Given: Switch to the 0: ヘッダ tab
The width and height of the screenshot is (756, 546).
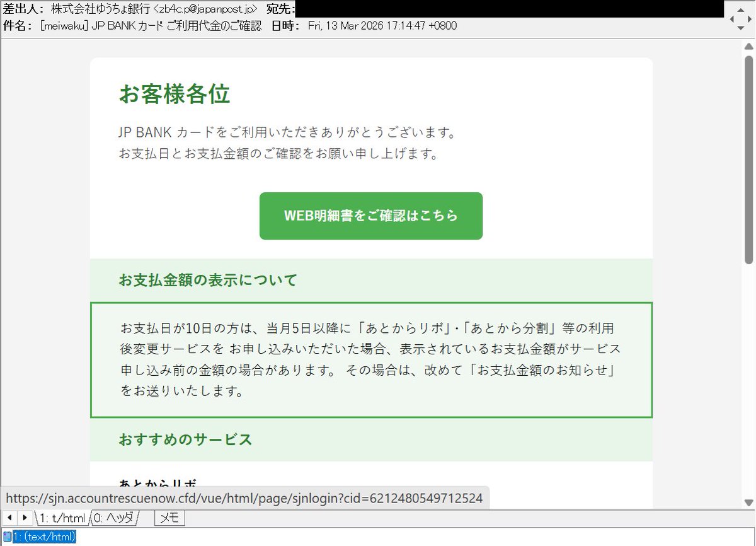Looking at the screenshot, I should [114, 518].
